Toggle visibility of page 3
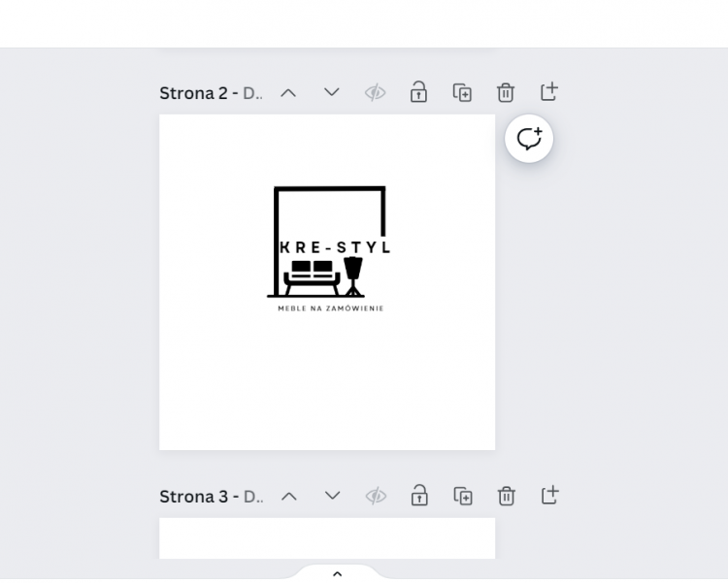The width and height of the screenshot is (728, 583). (376, 496)
